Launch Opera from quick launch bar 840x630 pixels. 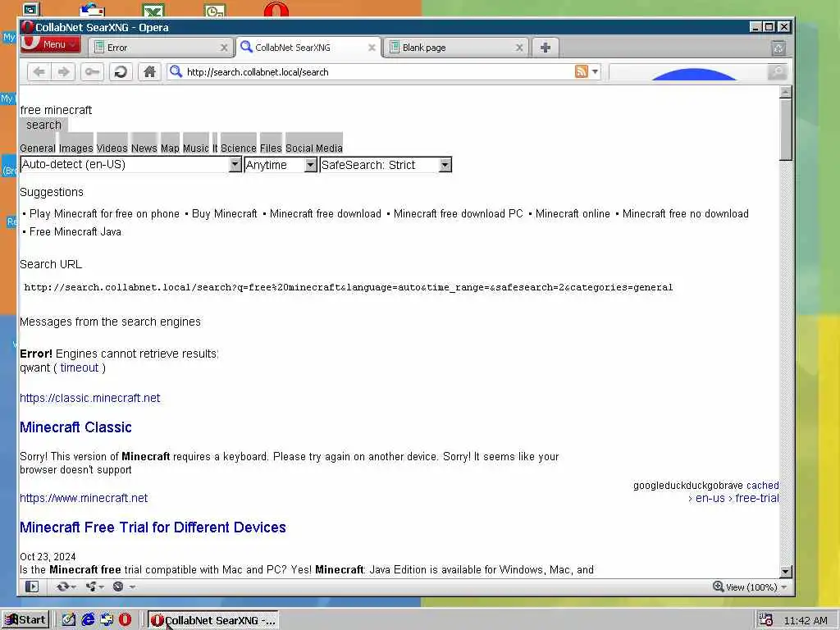coord(125,620)
